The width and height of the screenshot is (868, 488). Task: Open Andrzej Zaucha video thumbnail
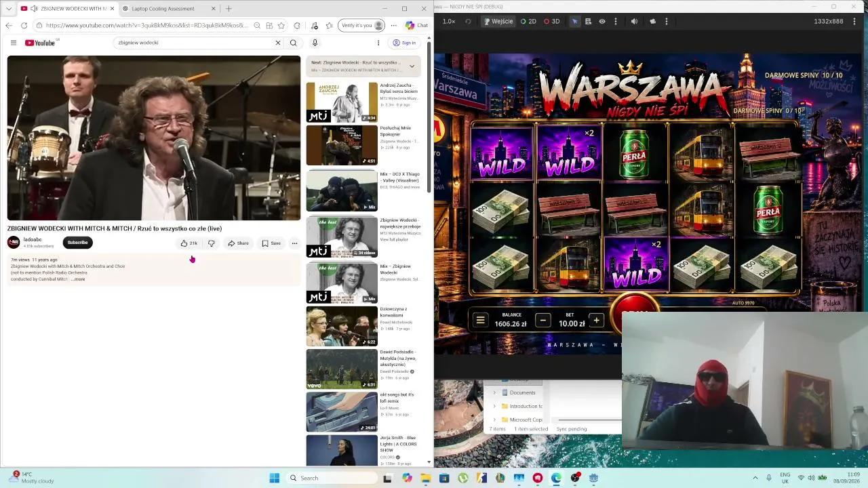point(342,102)
